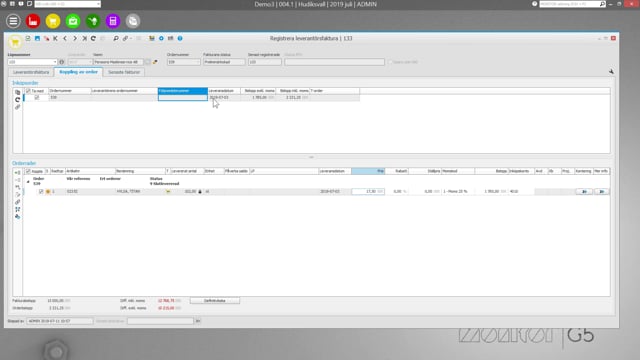Open the purple Accounting calculator module
This screenshot has height=360, width=640.
click(113, 21)
